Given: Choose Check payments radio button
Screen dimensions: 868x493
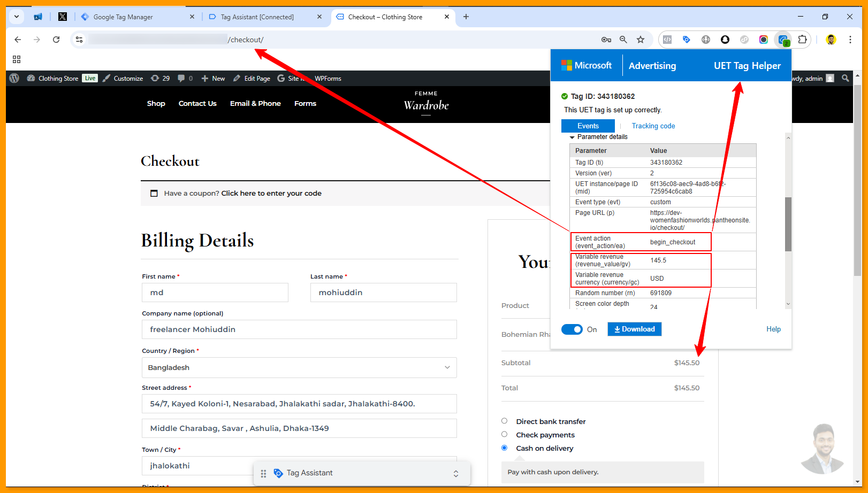Looking at the screenshot, I should point(504,435).
